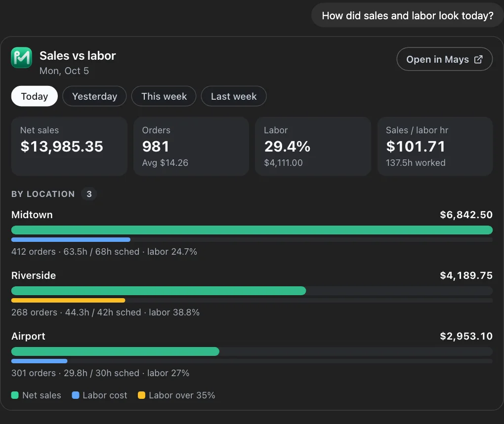Click the Net sales $13,985.35 card
The height and width of the screenshot is (424, 504).
pyautogui.click(x=69, y=147)
